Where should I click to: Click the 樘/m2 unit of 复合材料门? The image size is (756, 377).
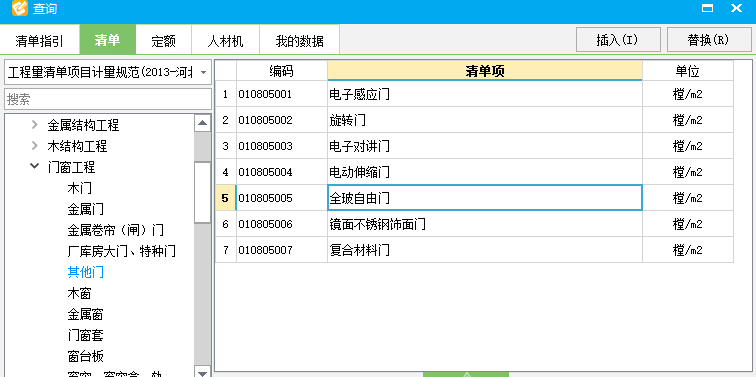pos(688,250)
